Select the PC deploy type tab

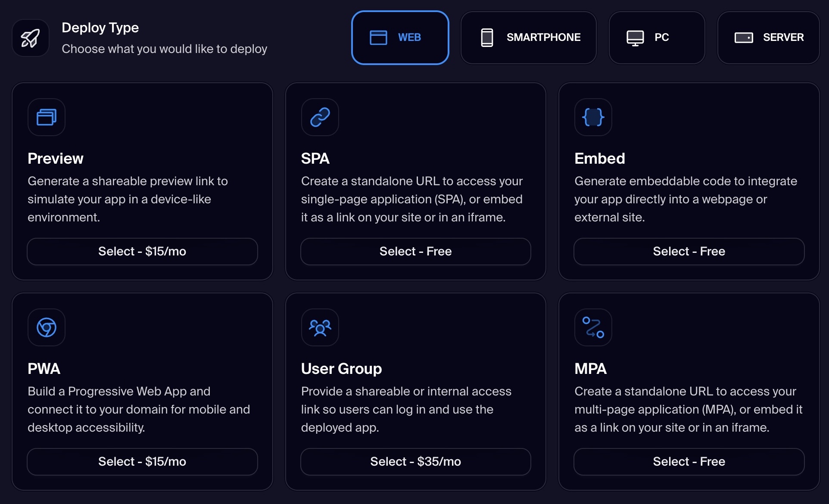pyautogui.click(x=657, y=37)
